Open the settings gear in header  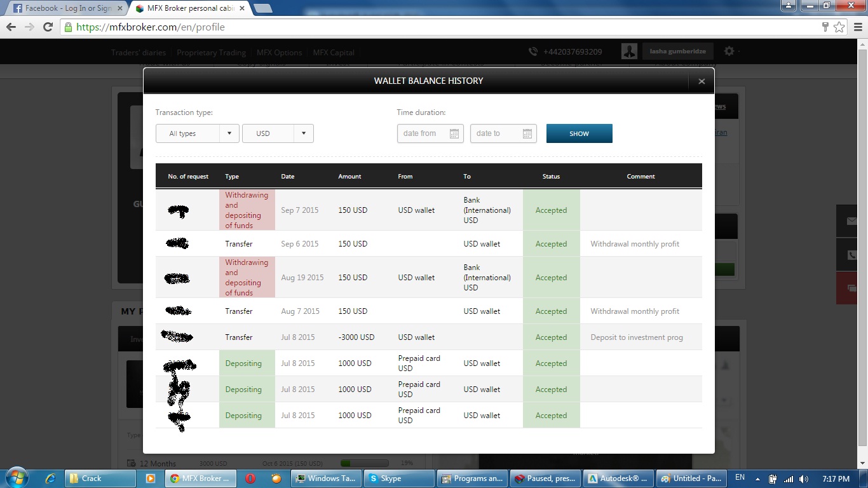[x=729, y=51]
